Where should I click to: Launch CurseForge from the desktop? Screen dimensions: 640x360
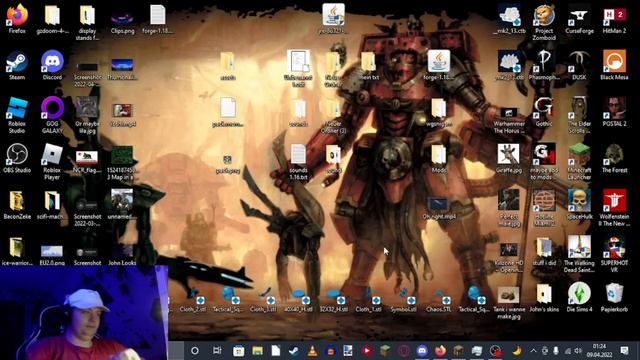tap(579, 19)
